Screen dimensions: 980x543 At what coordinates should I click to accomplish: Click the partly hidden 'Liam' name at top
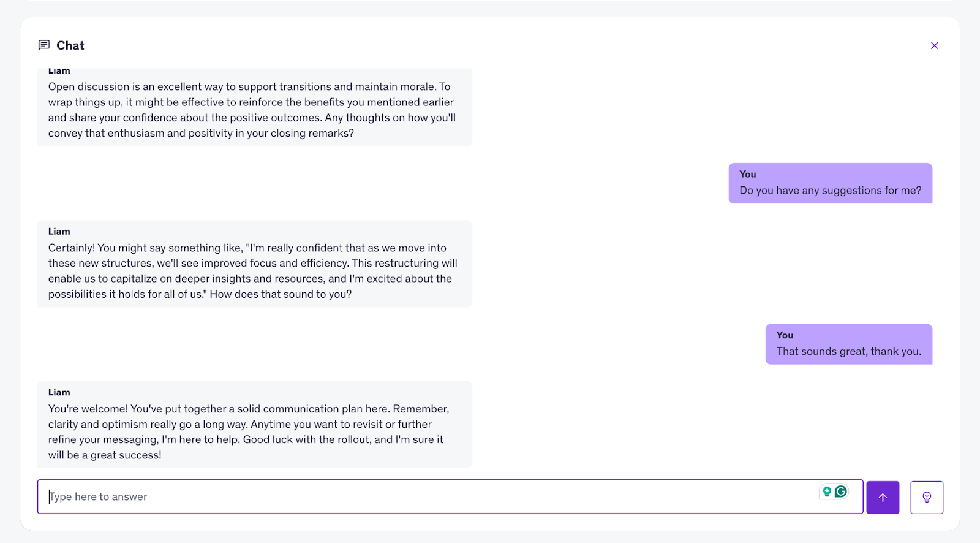click(x=59, y=71)
